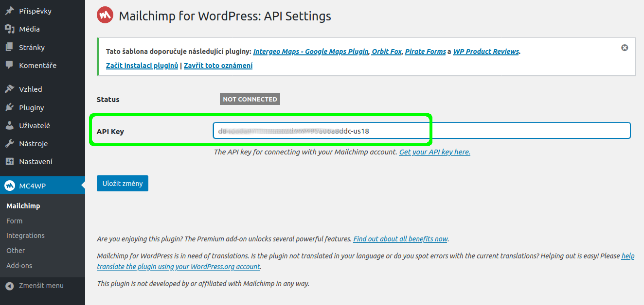Click the red Mailchimp logo in page header
The height and width of the screenshot is (305, 644).
tap(105, 15)
